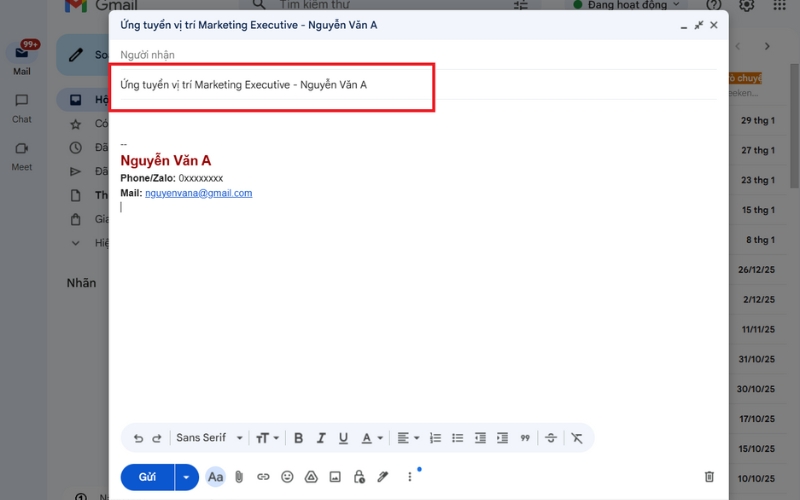The image size is (800, 500).
Task: Go to older emails arrow
Action: click(767, 46)
